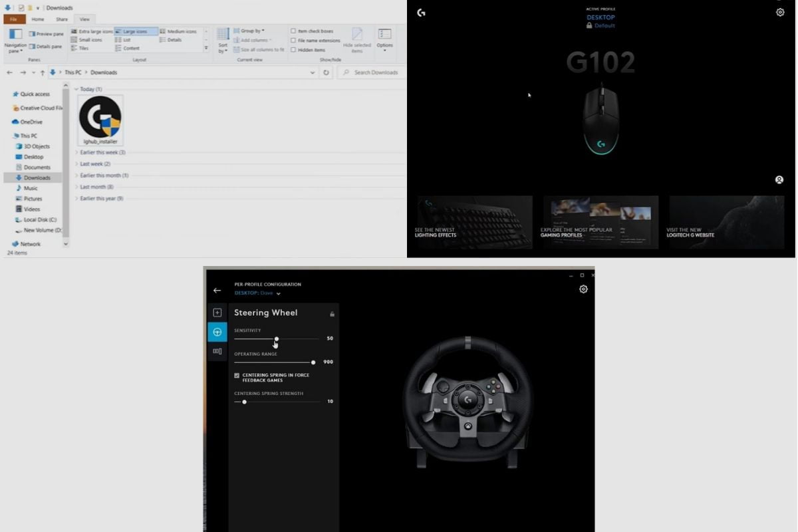
Task: Open the Group by dropdown in Explorer
Action: (x=250, y=31)
